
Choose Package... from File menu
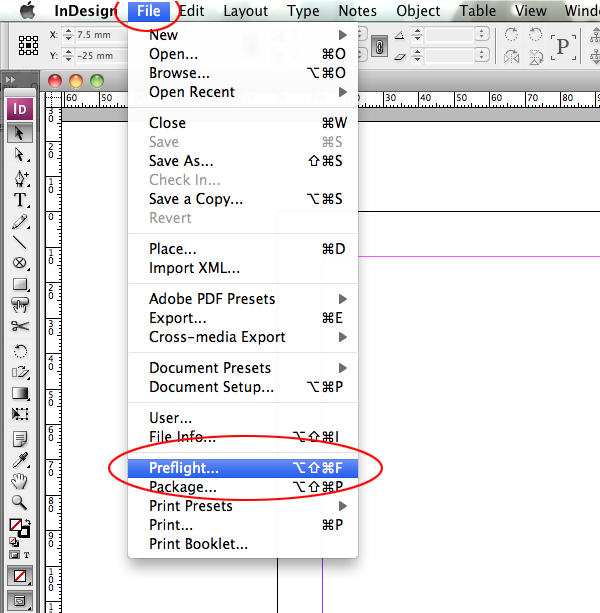tap(243, 487)
